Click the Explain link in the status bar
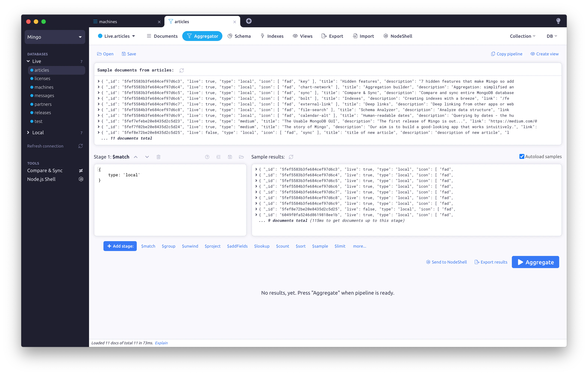 tap(161, 343)
